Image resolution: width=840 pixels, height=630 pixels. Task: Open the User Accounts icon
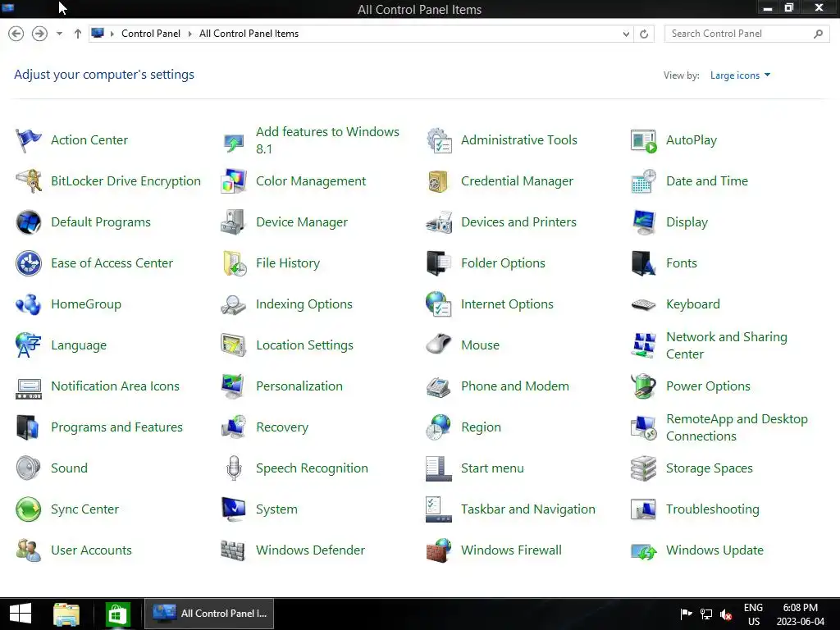pyautogui.click(x=29, y=550)
